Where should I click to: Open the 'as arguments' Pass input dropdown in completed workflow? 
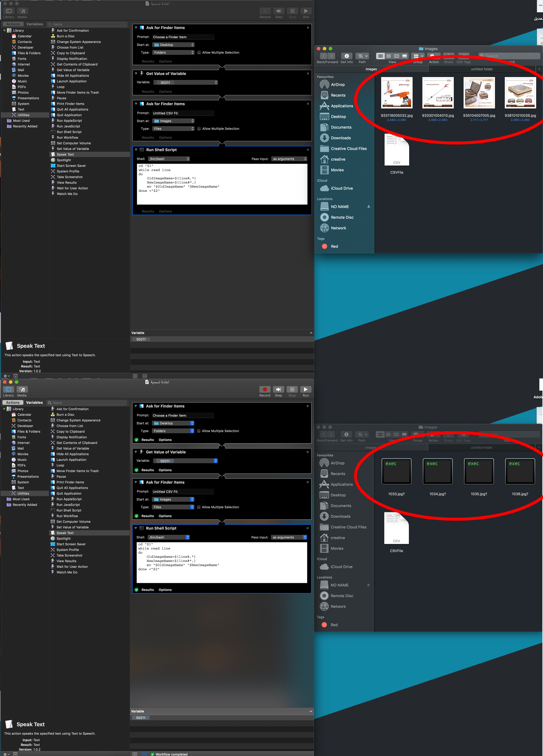(x=289, y=537)
